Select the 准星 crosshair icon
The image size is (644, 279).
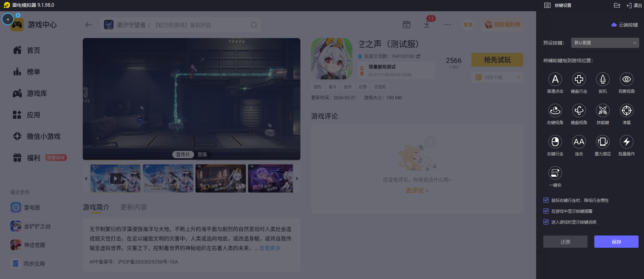click(x=627, y=110)
